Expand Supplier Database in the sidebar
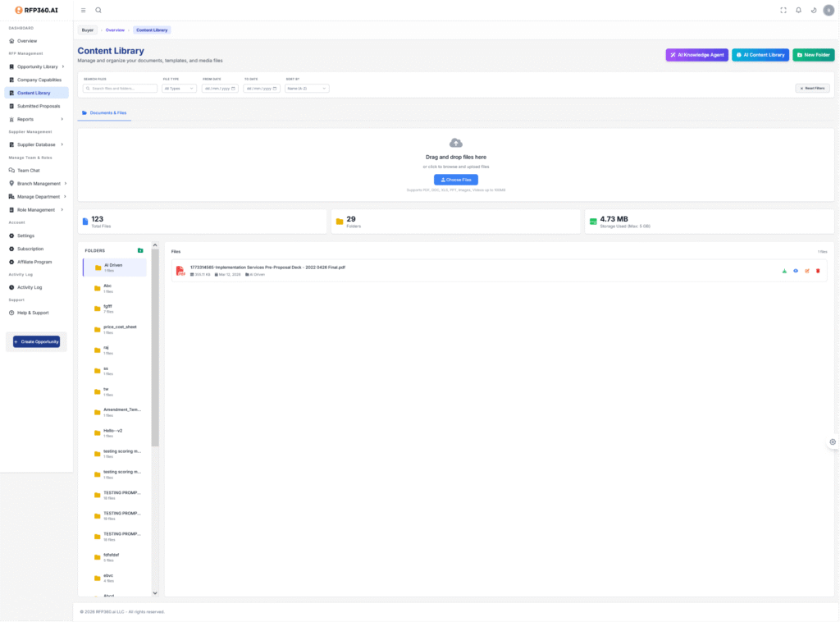The width and height of the screenshot is (840, 622). coord(37,144)
